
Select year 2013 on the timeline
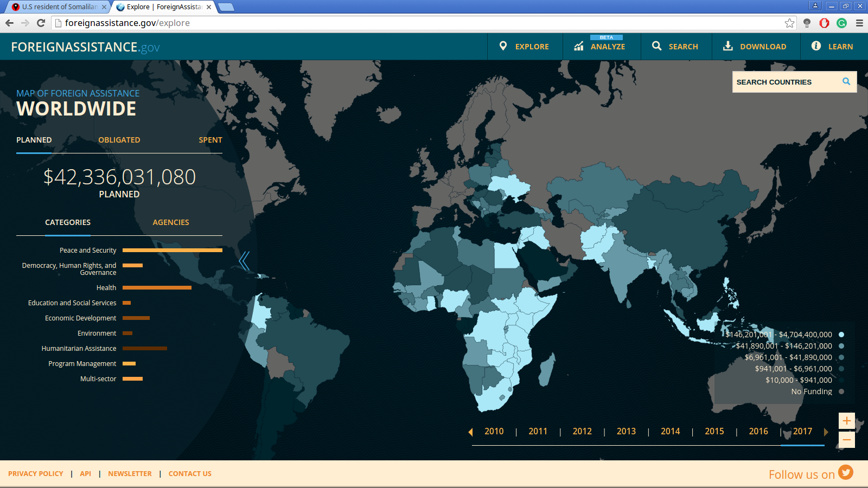626,431
